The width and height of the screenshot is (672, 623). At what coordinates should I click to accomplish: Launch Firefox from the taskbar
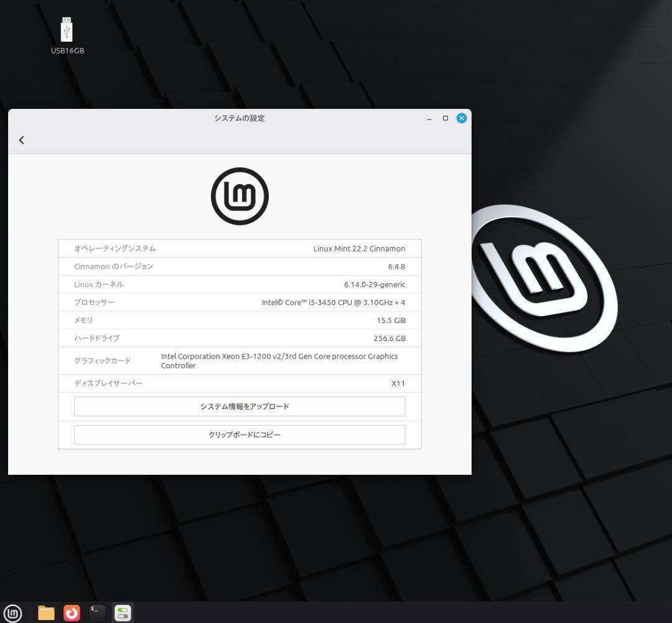[x=72, y=612]
